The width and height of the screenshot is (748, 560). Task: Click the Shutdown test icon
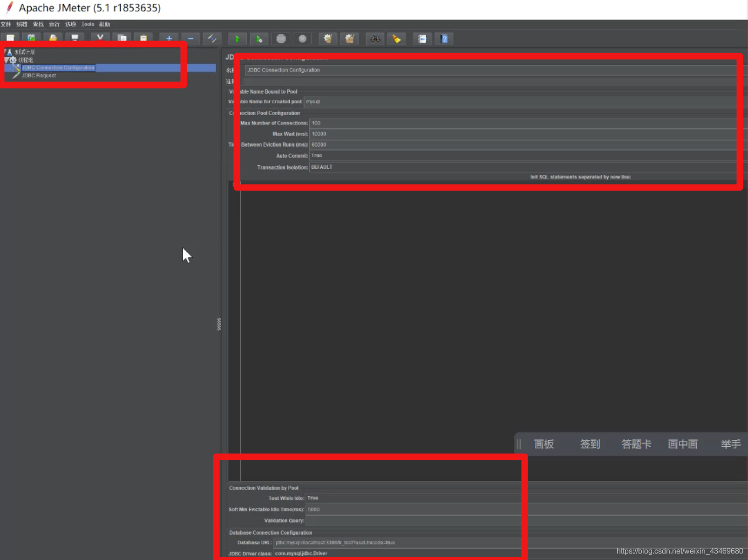pos(302,39)
